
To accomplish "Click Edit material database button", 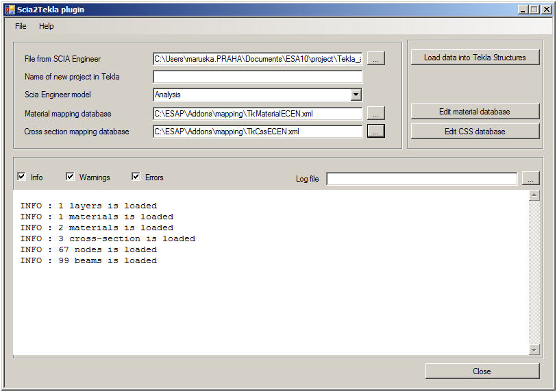I will [475, 112].
